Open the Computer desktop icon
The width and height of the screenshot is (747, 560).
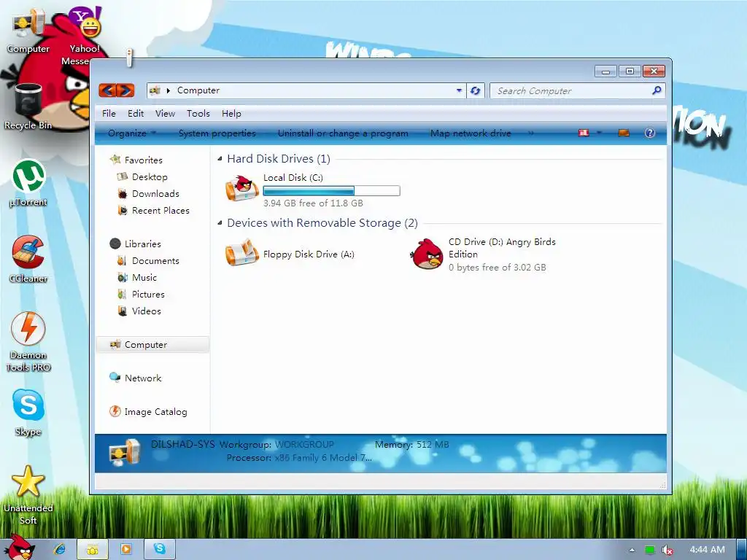pos(28,30)
